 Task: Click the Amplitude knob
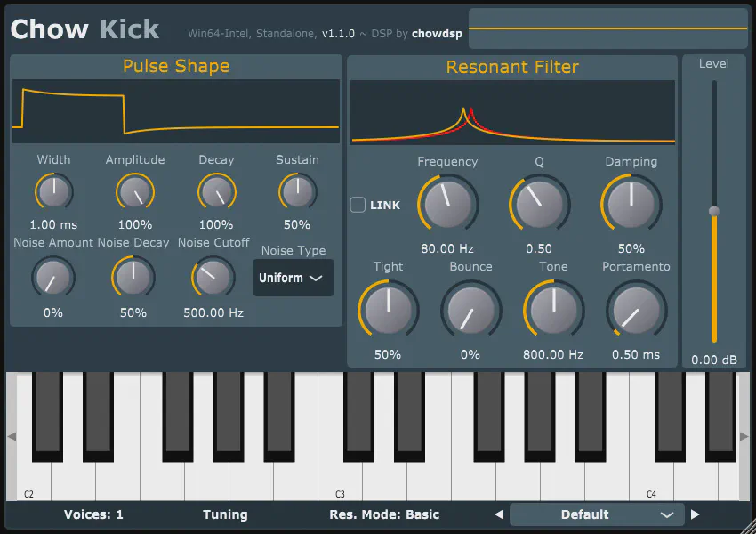coord(135,190)
